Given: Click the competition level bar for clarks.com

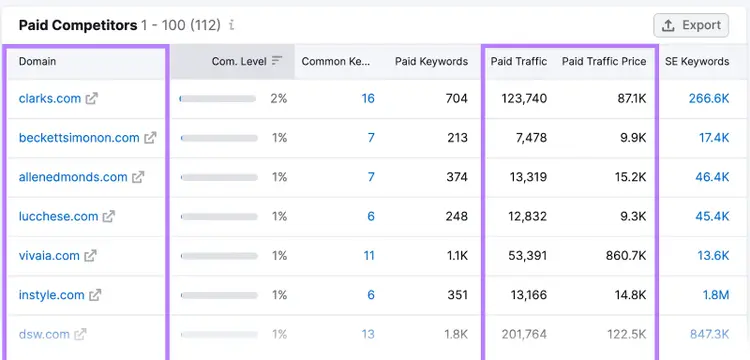Looking at the screenshot, I should coord(218,98).
